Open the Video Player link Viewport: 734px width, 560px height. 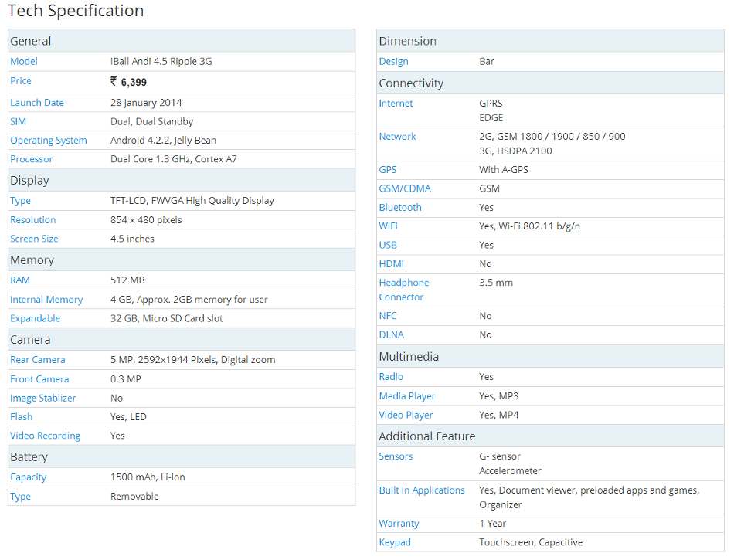point(406,415)
